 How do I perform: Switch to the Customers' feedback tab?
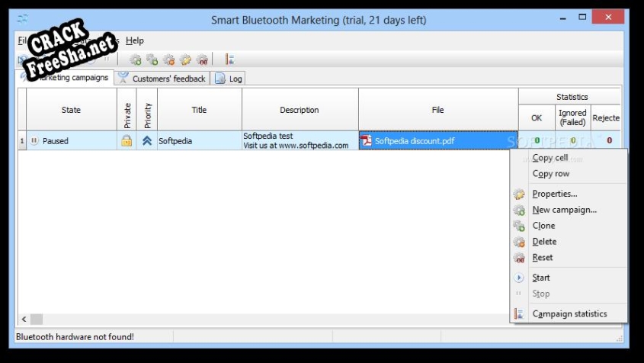[x=162, y=79]
